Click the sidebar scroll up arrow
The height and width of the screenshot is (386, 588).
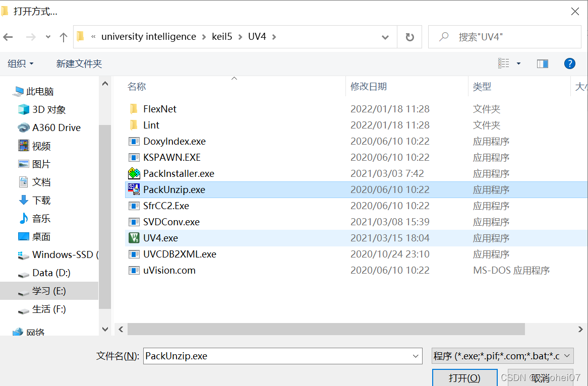[x=105, y=84]
